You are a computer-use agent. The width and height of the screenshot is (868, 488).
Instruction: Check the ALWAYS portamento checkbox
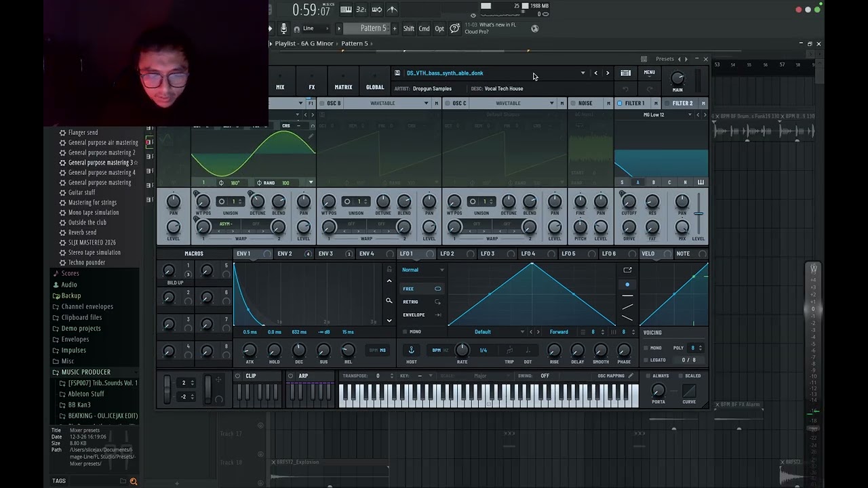coord(649,376)
